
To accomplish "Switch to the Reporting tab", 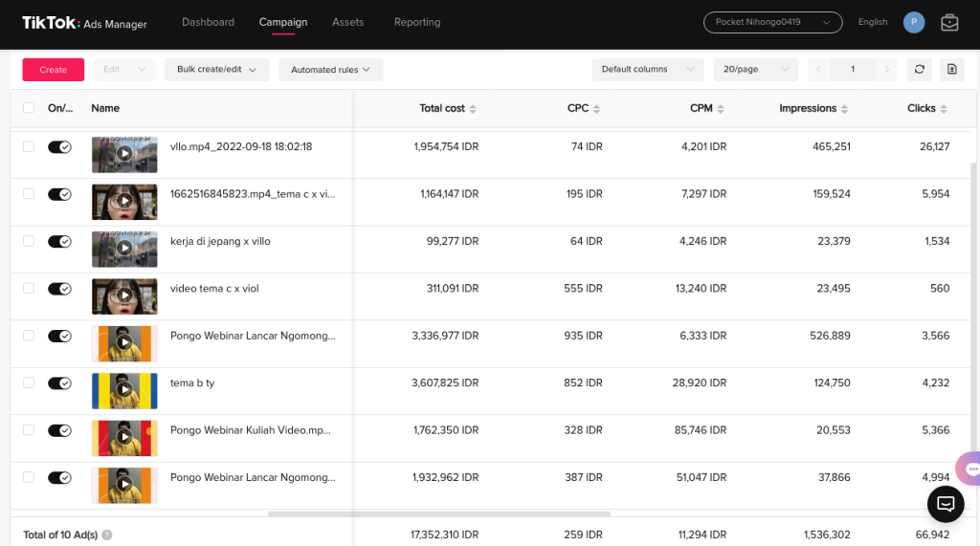I will tap(417, 22).
